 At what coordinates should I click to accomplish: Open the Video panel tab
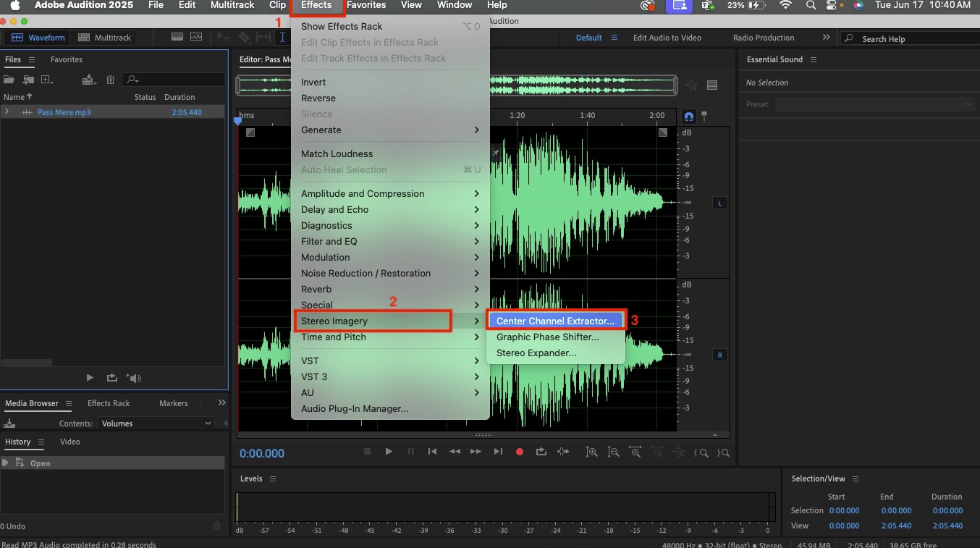69,442
